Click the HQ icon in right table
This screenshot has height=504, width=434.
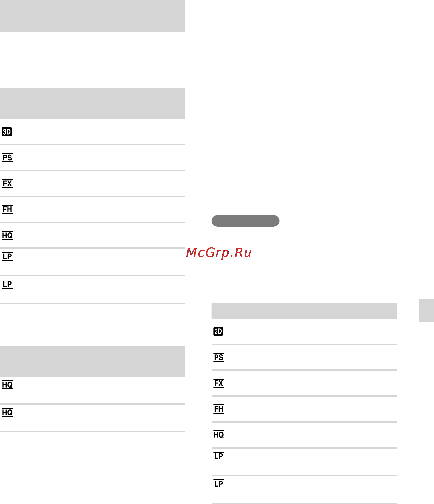click(x=219, y=435)
